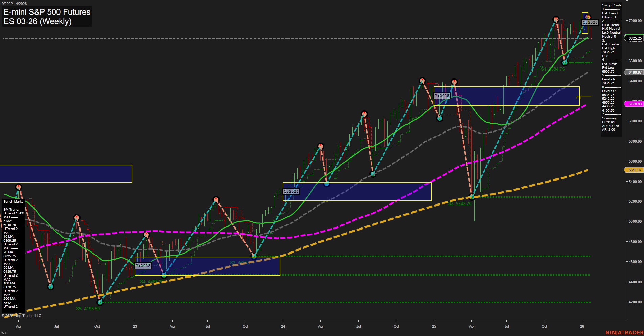
Task: Select the pink 6170.83 price marker on the axis
Action: point(635,104)
